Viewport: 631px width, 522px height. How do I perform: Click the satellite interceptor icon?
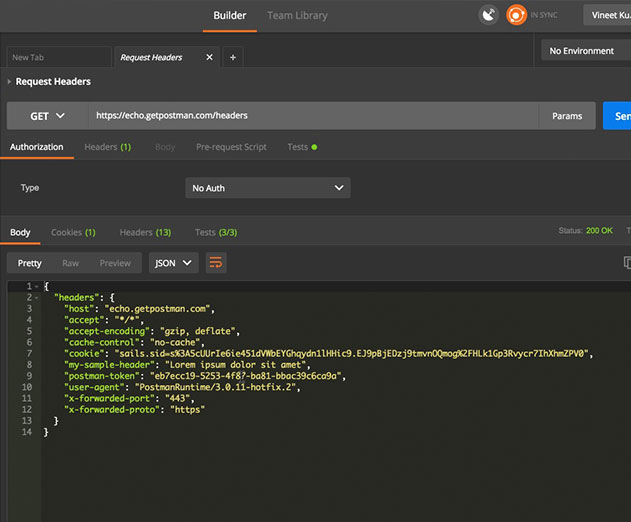click(x=488, y=15)
